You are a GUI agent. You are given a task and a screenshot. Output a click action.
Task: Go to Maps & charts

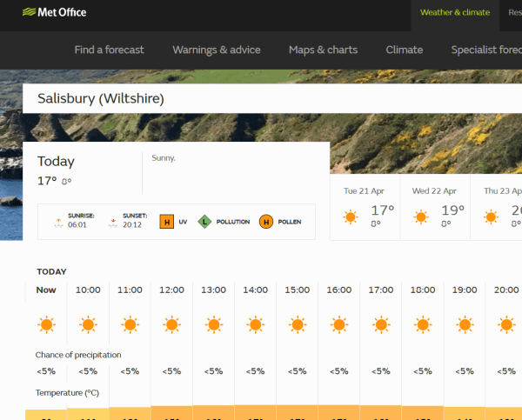323,50
